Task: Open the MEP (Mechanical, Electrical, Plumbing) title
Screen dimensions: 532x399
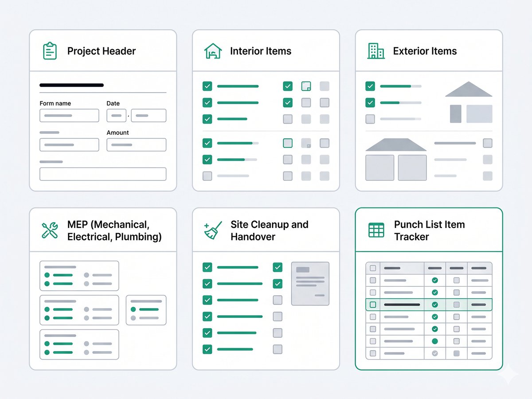Action: click(114, 231)
